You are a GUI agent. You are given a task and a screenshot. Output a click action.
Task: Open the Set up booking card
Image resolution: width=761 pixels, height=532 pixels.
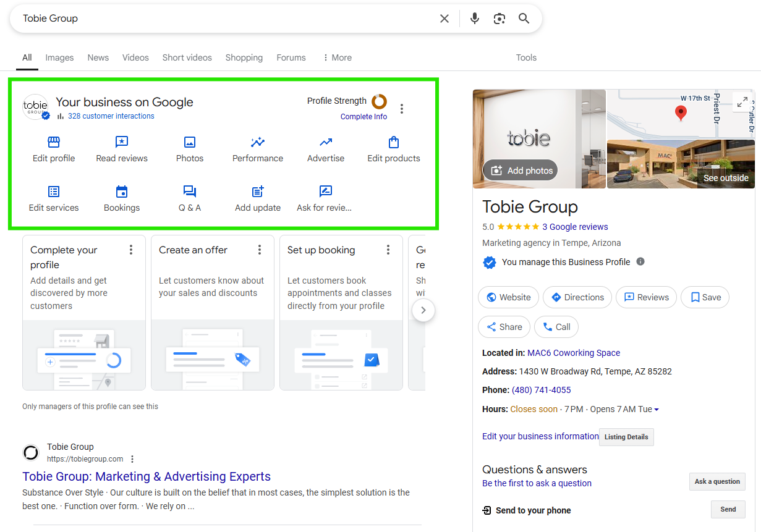[x=341, y=312]
